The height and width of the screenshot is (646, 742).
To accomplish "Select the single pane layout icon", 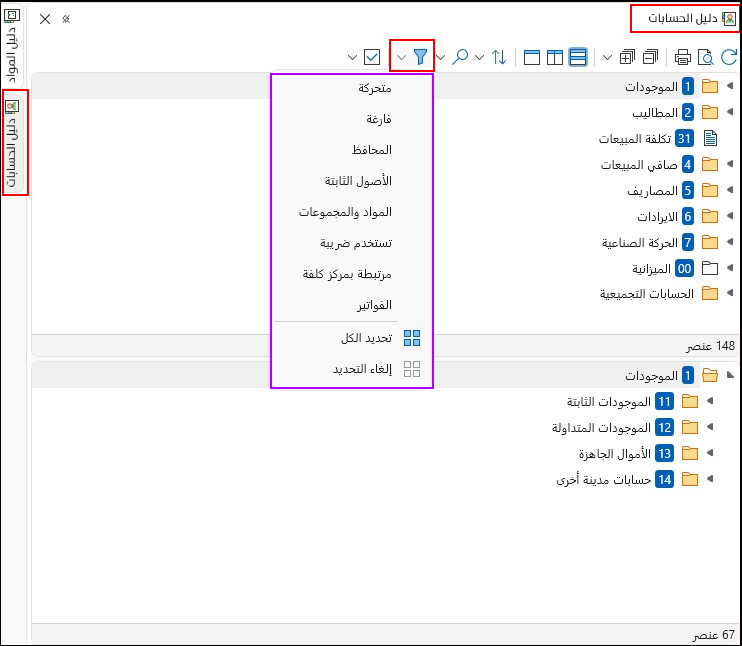I will [x=532, y=57].
